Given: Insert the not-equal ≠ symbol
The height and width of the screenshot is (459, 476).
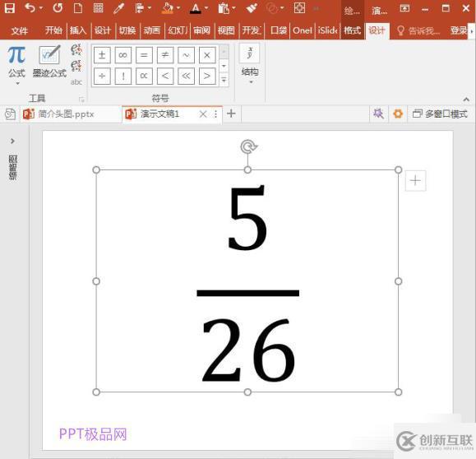Looking at the screenshot, I should click(165, 55).
